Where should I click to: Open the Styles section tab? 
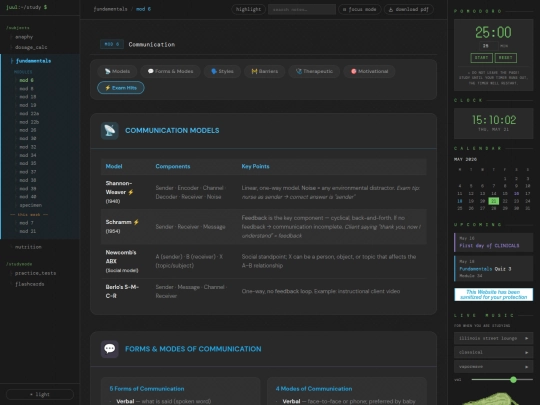click(x=222, y=71)
